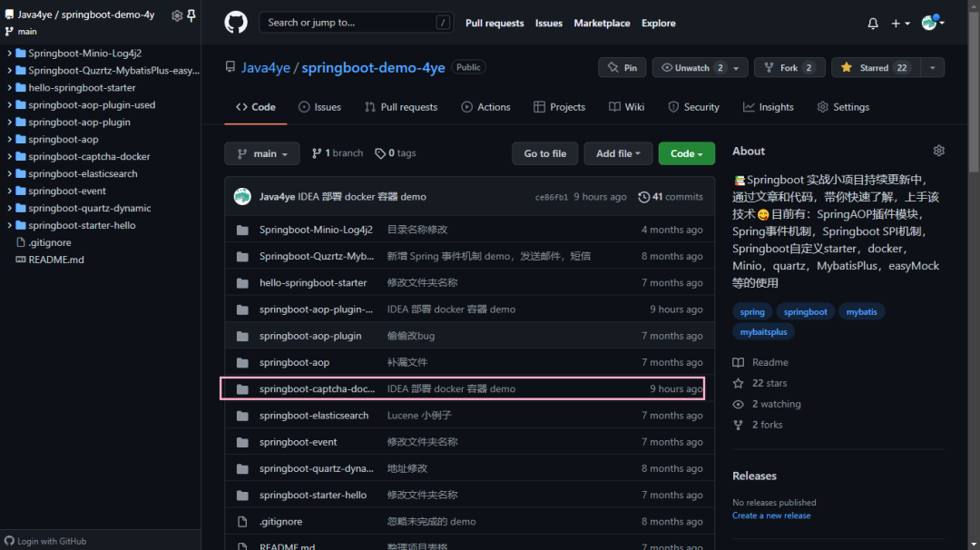980x550 pixels.
Task: View the 0 tags link
Action: 395,153
